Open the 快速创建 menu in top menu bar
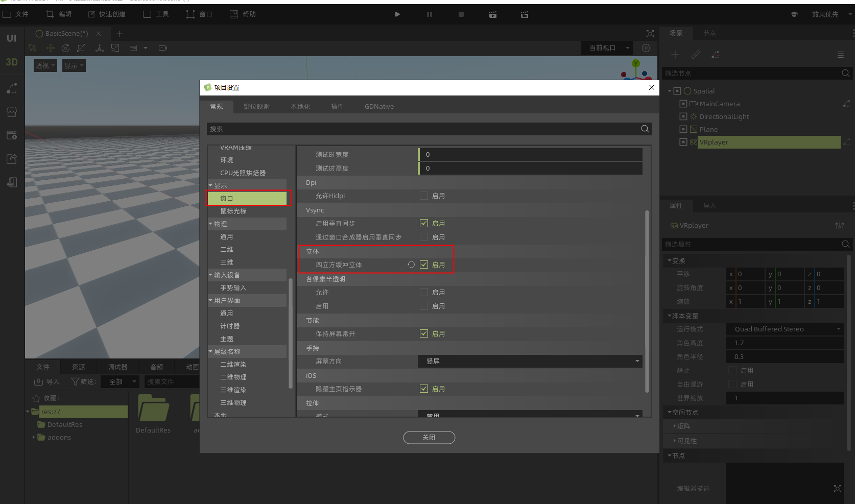The width and height of the screenshot is (855, 504). [106, 14]
